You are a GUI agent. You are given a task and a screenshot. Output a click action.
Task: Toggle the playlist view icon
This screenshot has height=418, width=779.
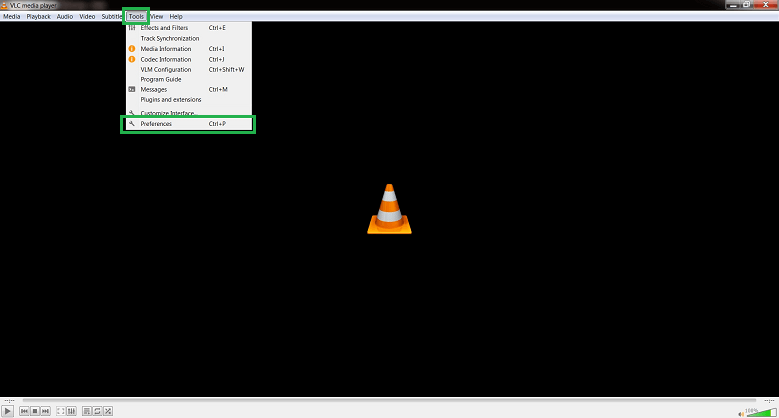coord(87,411)
